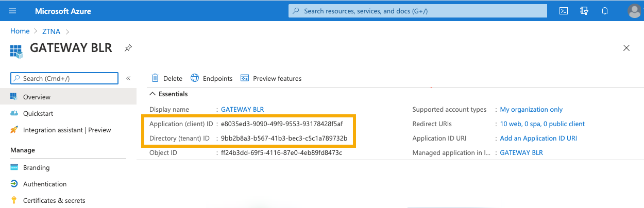This screenshot has height=208, width=644.
Task: Pin GATEWAY BLR to dashboard
Action: pos(128,48)
